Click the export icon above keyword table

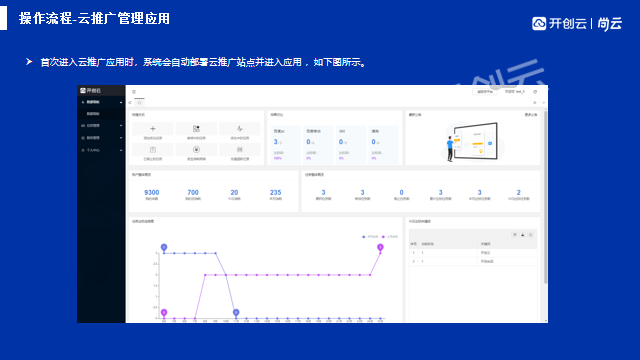tap(522, 235)
